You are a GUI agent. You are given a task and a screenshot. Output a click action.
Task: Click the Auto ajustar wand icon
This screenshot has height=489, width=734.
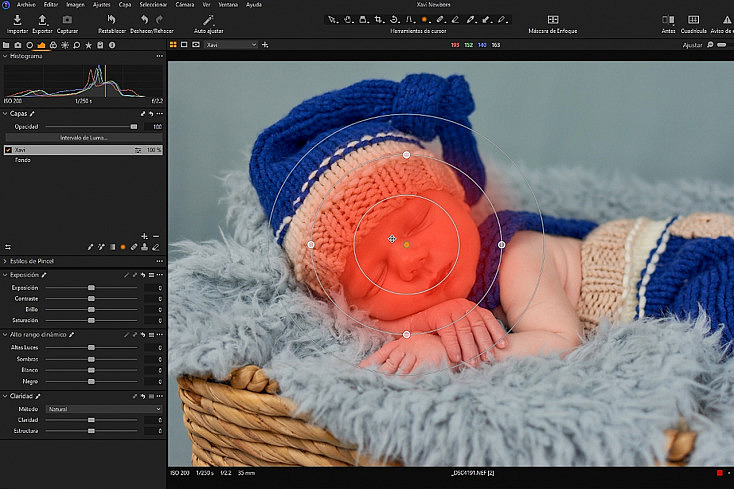click(208, 20)
